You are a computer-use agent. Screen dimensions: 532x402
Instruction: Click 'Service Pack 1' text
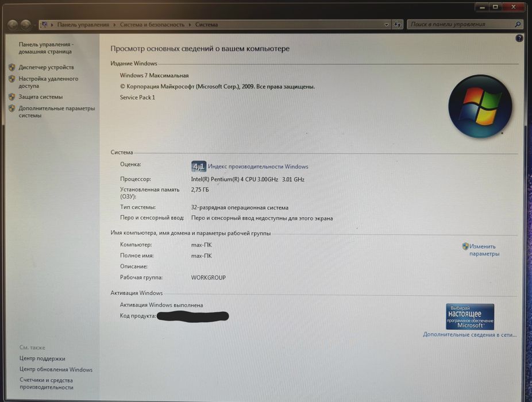pyautogui.click(x=137, y=98)
